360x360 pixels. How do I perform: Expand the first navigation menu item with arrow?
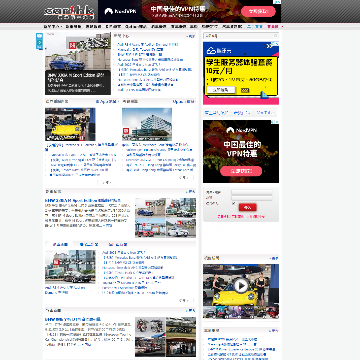click(x=53, y=26)
